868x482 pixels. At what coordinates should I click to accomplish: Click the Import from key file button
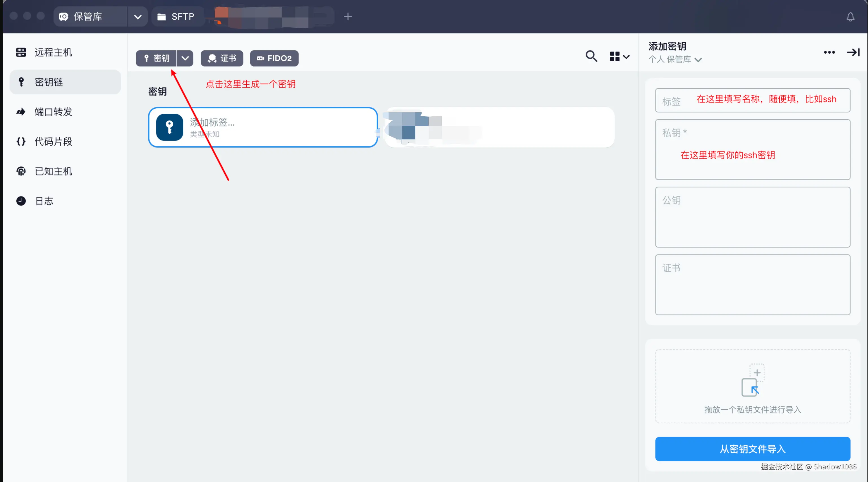(752, 449)
